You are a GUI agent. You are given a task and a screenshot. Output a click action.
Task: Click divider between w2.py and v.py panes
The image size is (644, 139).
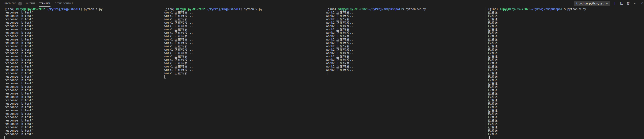pyautogui.click(x=486, y=72)
